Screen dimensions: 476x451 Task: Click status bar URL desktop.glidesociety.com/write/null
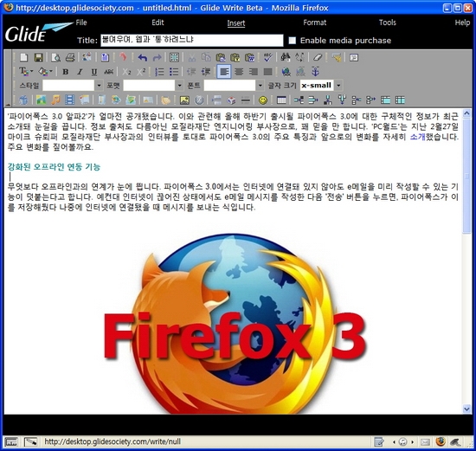[113, 441]
